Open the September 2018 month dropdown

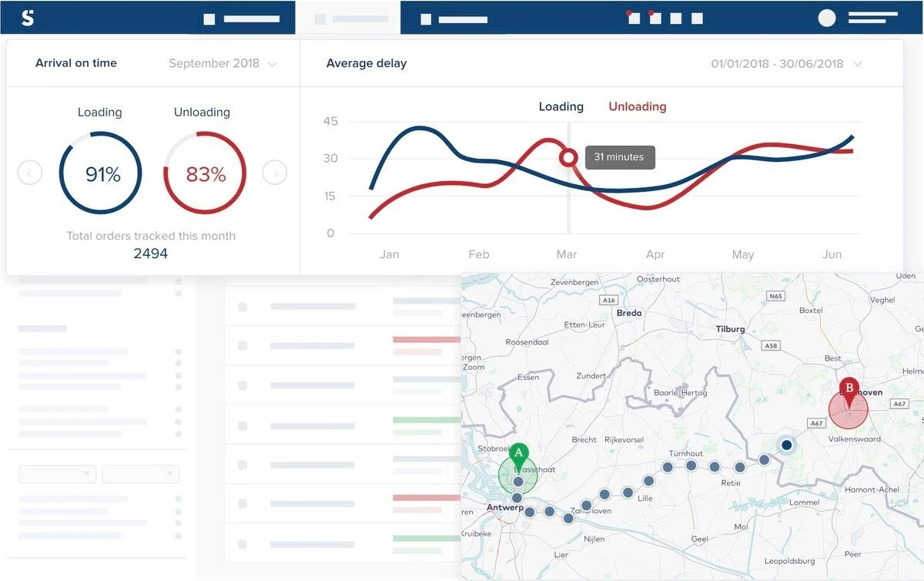(x=223, y=64)
